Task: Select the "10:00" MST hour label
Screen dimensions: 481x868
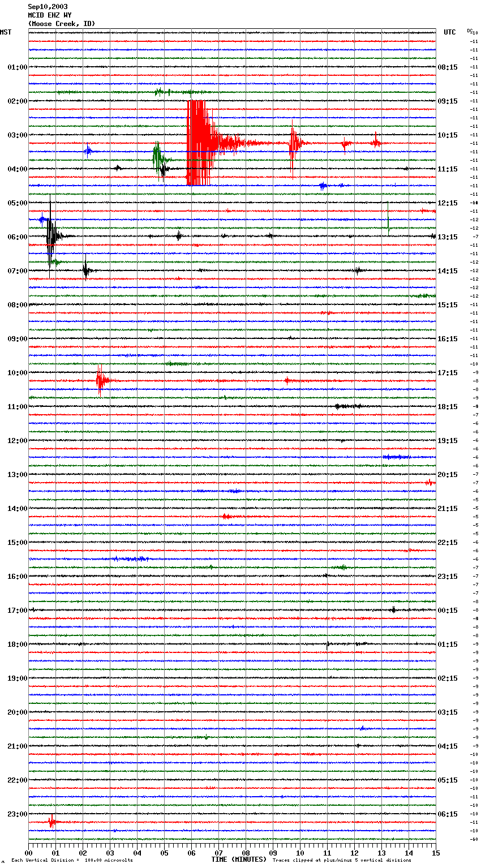Action: [x=18, y=373]
